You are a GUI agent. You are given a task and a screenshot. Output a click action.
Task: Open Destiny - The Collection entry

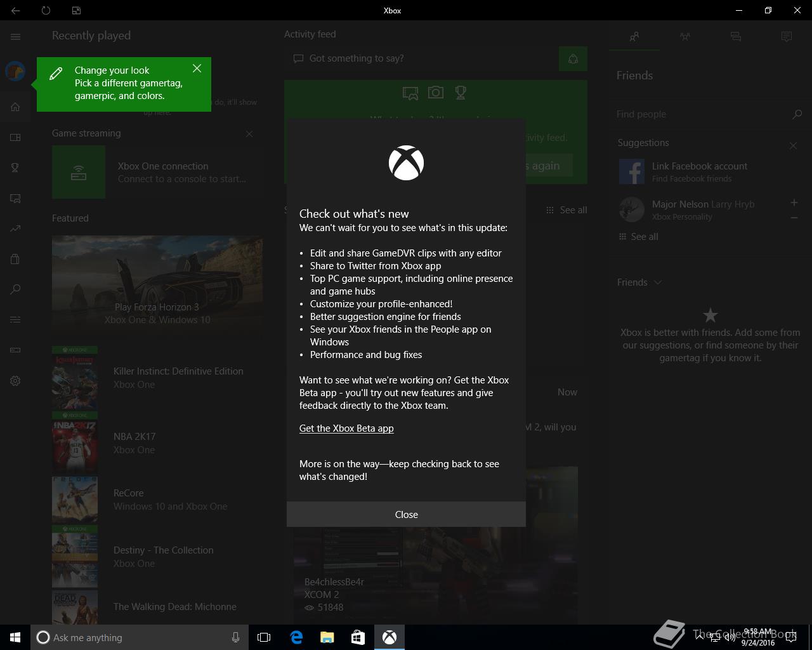(157, 557)
